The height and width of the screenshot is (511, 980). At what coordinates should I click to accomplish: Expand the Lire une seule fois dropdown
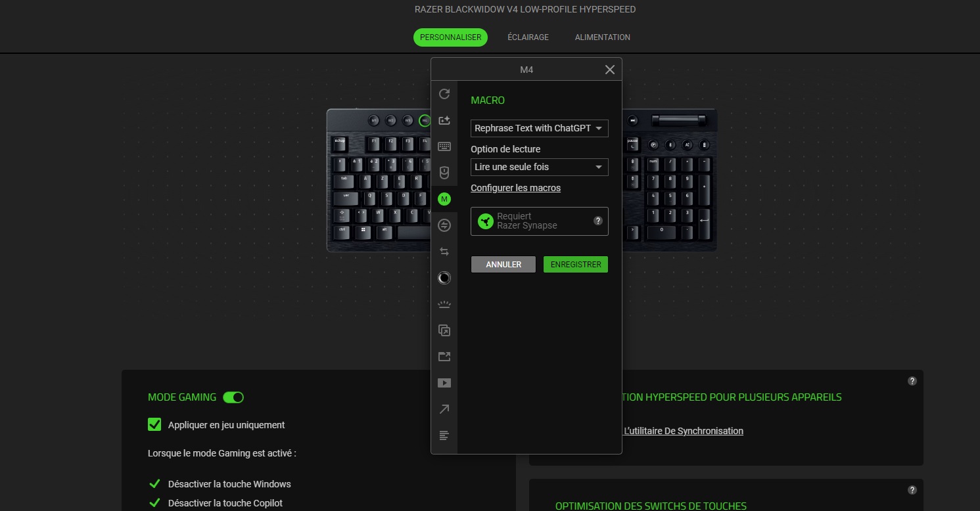point(539,167)
